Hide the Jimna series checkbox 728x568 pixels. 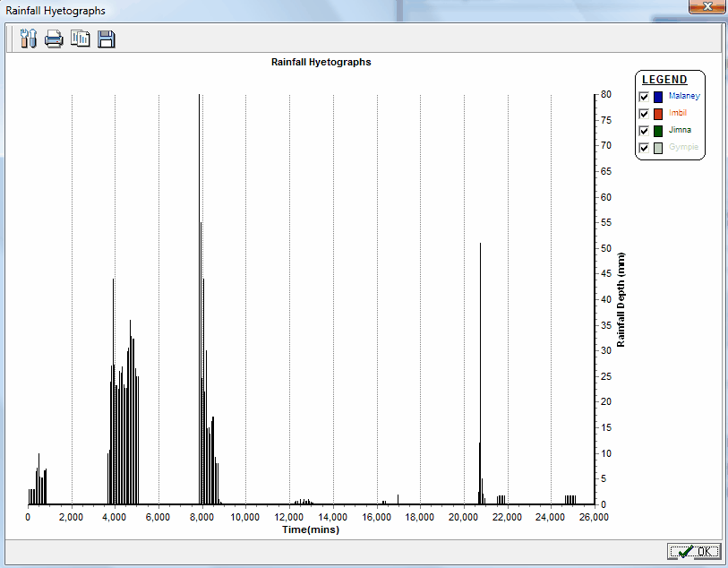644,131
